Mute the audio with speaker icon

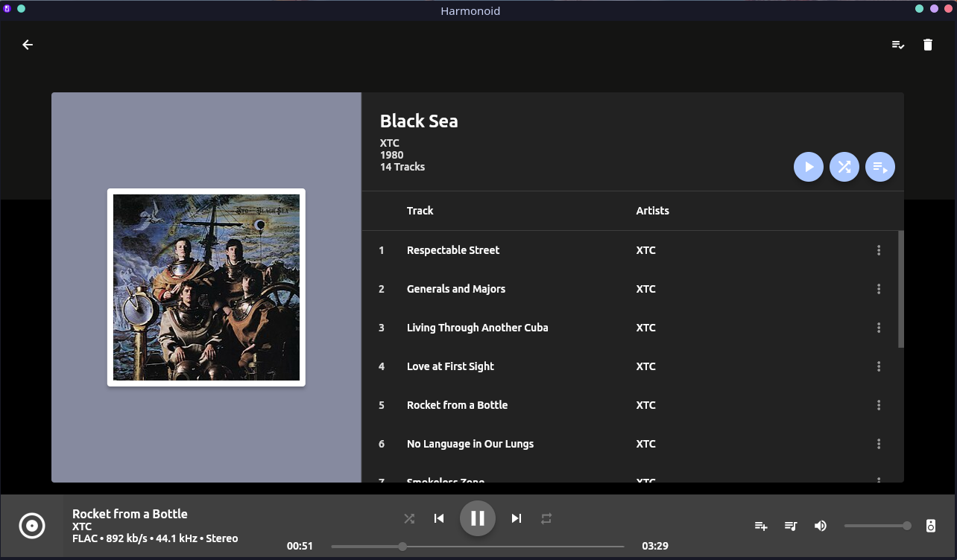coord(821,526)
